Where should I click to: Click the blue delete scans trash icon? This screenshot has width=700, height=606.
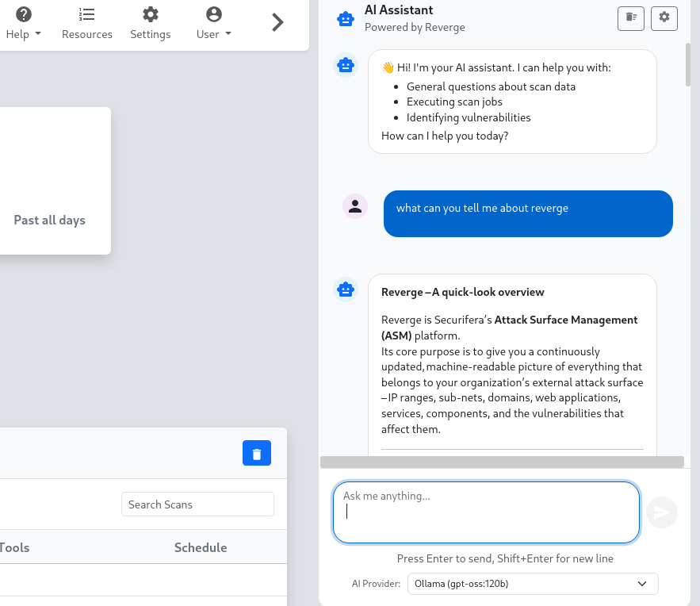[256, 452]
